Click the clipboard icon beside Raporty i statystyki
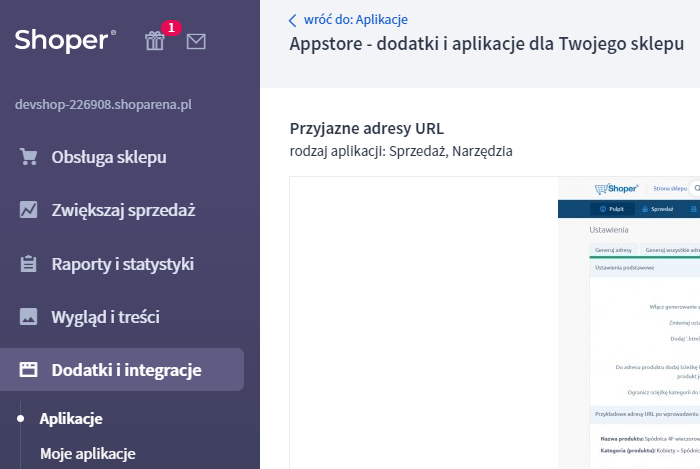 click(29, 264)
